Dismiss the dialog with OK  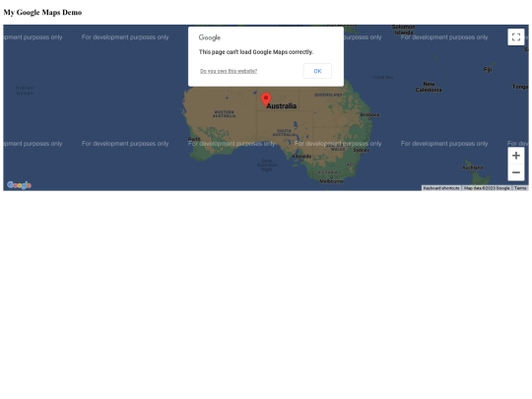point(317,71)
